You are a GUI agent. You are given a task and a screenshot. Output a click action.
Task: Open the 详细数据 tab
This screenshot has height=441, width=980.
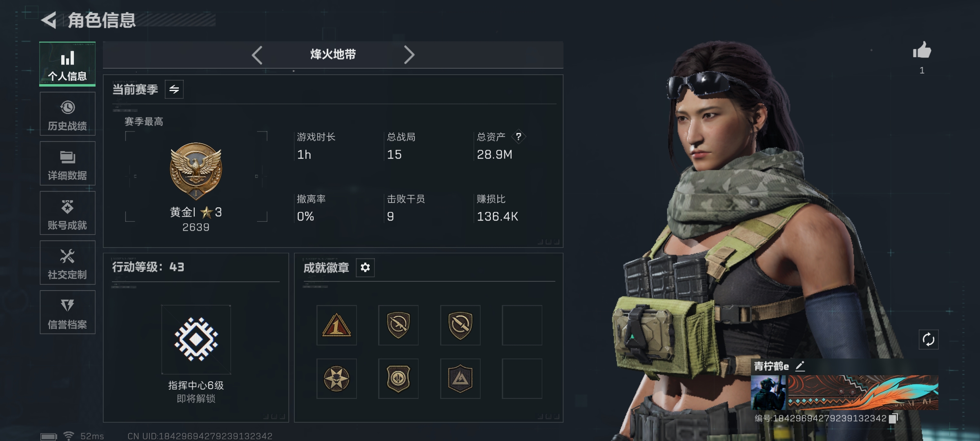(x=67, y=163)
